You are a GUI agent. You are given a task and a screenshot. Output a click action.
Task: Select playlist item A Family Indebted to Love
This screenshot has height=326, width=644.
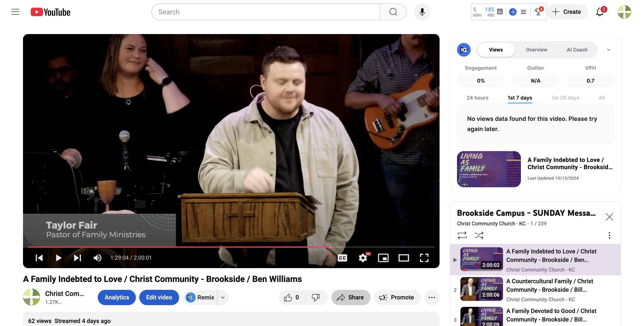535,259
